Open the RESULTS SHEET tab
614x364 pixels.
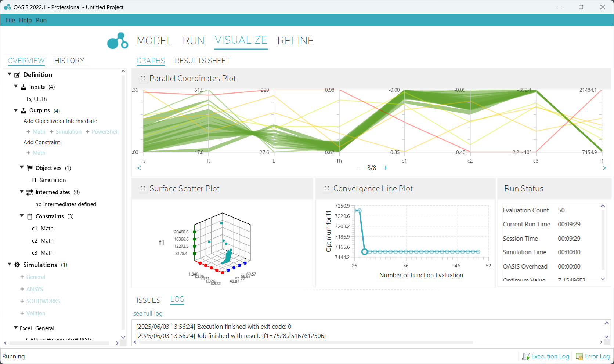click(x=202, y=61)
